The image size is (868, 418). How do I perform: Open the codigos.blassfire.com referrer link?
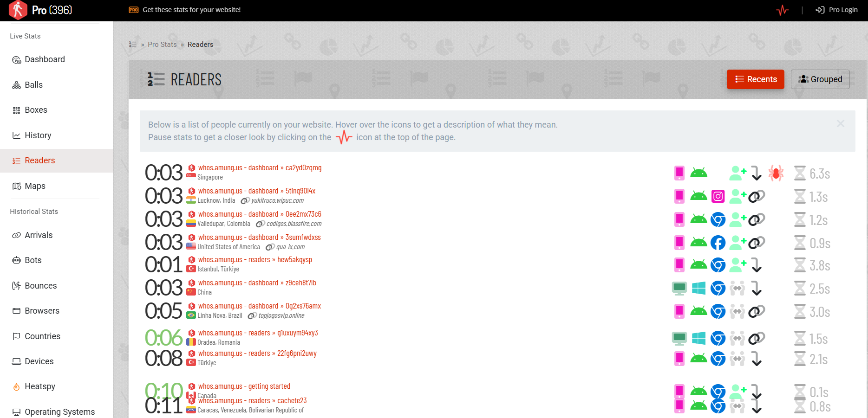[294, 224]
